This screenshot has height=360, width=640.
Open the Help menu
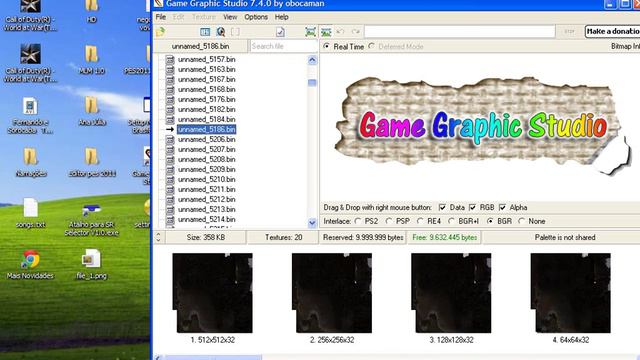[282, 17]
